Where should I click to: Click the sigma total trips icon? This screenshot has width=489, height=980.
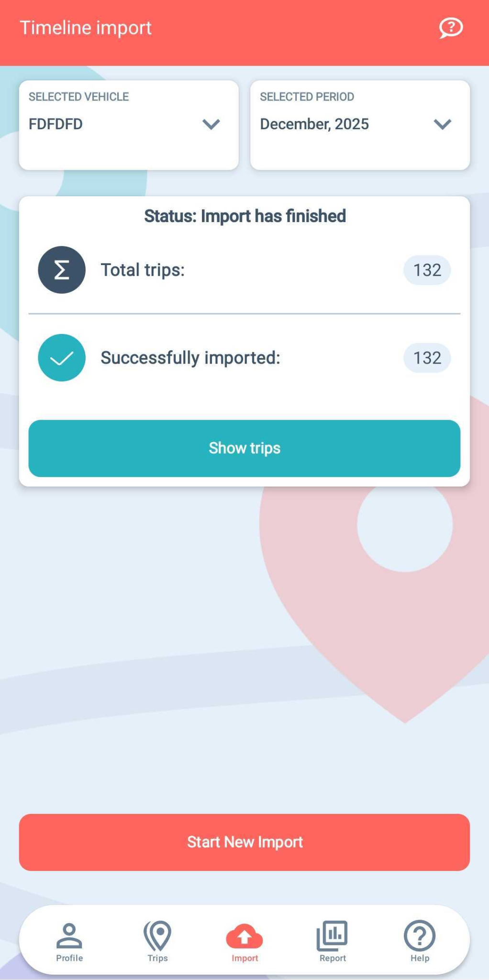tap(62, 270)
